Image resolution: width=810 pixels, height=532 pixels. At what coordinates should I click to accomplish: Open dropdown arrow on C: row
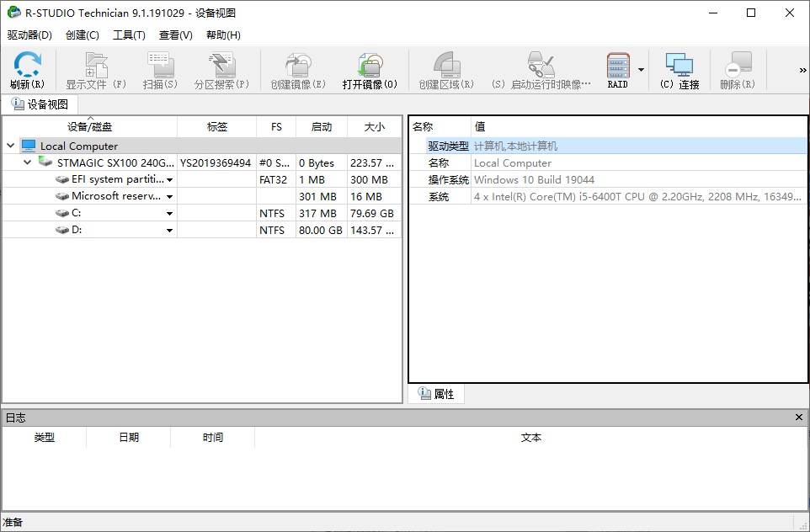point(169,214)
